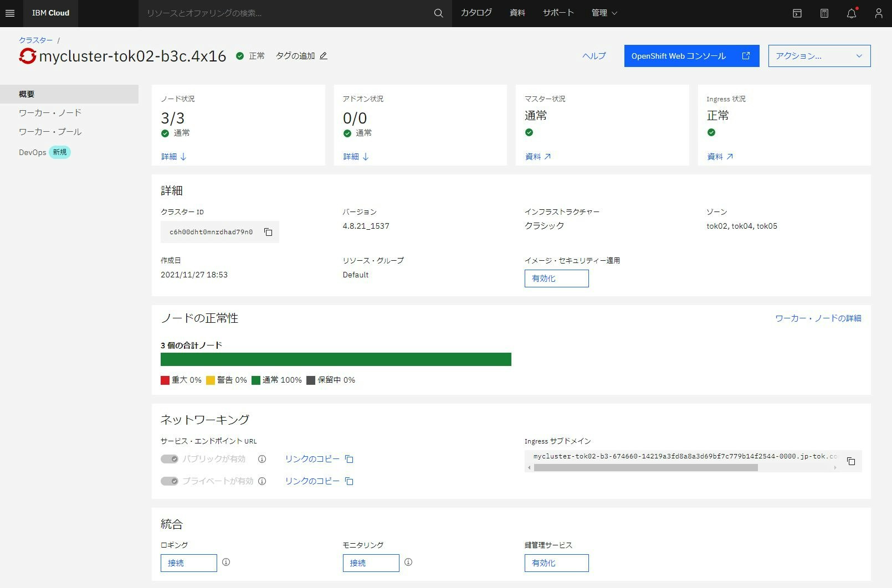The image size is (892, 588).
Task: Open the アクション... dropdown
Action: [818, 55]
